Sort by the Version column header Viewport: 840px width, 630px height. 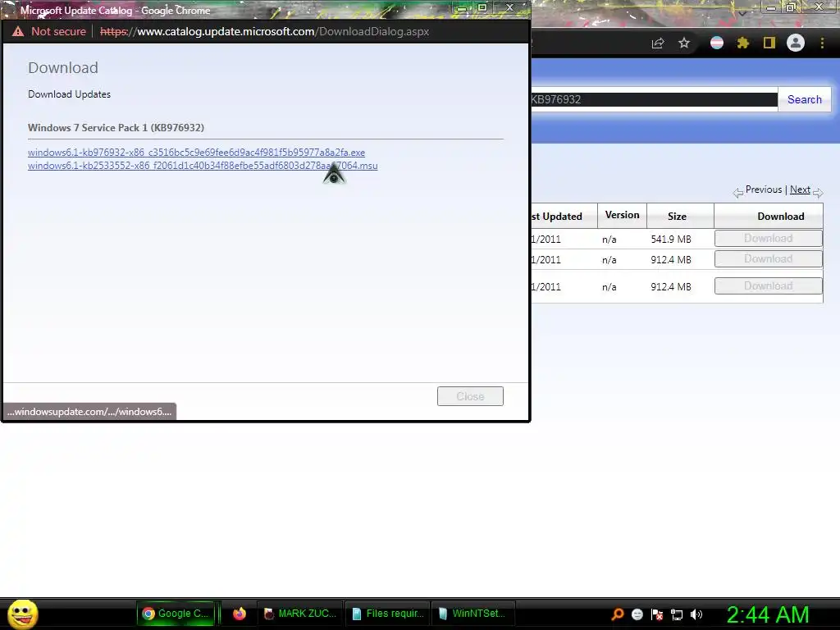(622, 216)
